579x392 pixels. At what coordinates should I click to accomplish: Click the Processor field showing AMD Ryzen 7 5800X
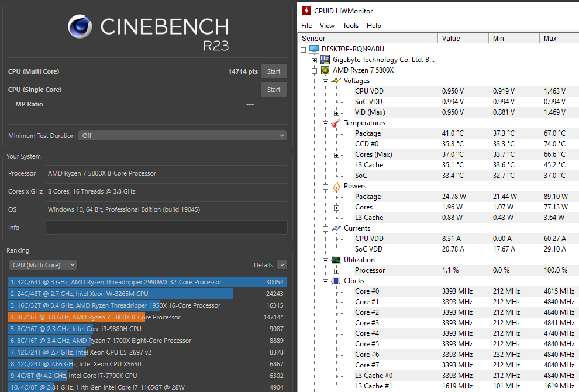pos(166,173)
